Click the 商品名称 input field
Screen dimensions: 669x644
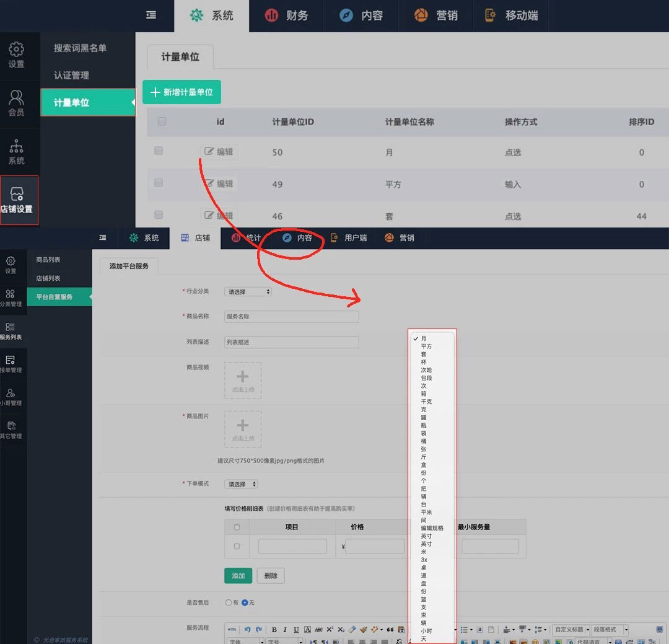(x=291, y=316)
